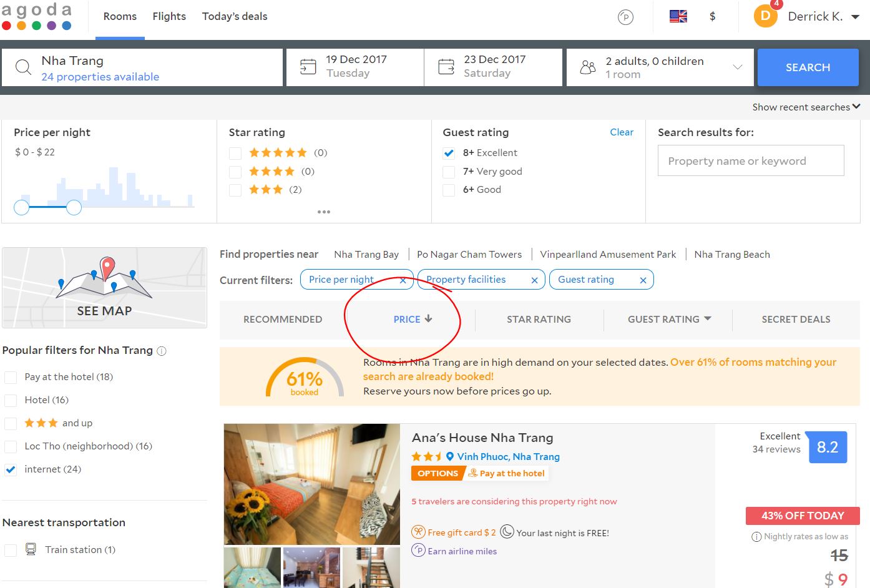Sort by Star Rating
This screenshot has width=870, height=588.
539,319
